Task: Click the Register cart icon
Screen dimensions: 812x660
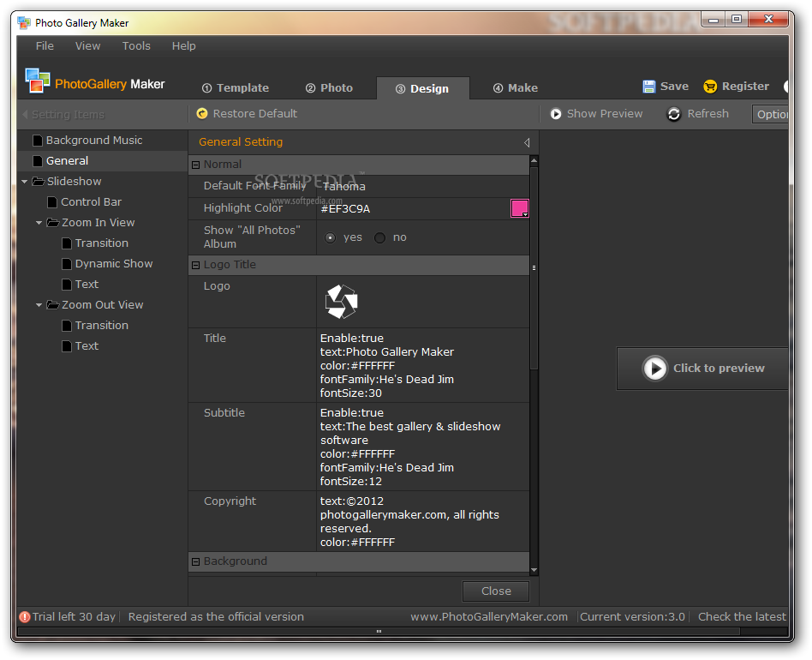Action: (x=710, y=87)
